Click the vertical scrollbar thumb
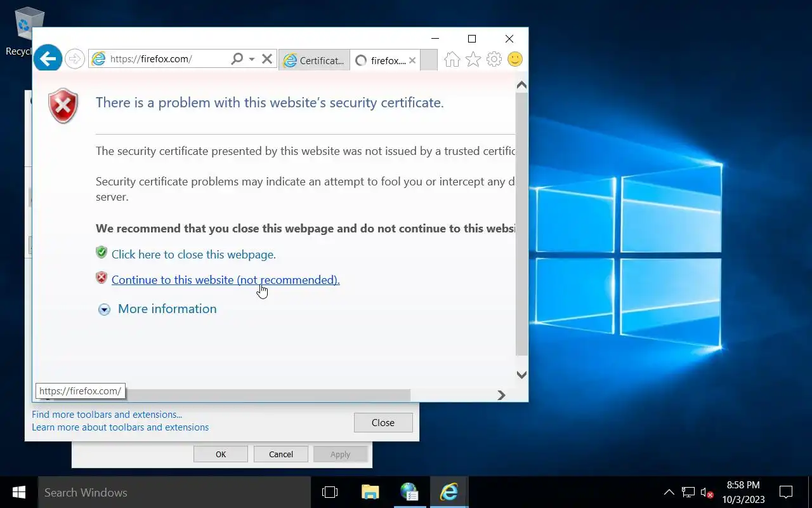This screenshot has width=812, height=508. click(521, 224)
